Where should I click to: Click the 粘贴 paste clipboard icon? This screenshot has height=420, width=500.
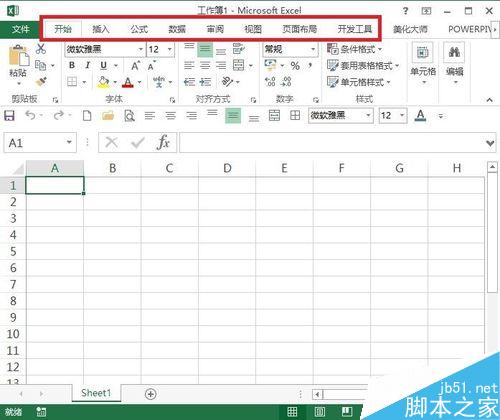(x=18, y=55)
